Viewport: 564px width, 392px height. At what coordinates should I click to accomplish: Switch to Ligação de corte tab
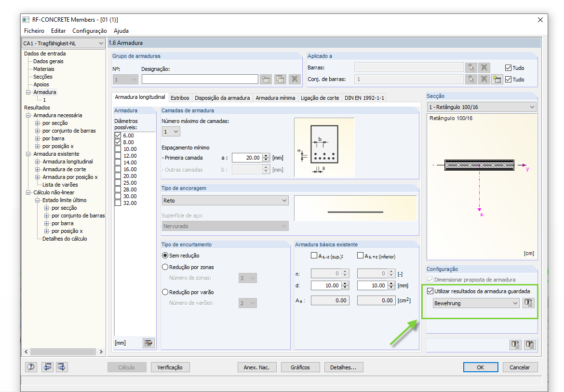pos(320,98)
